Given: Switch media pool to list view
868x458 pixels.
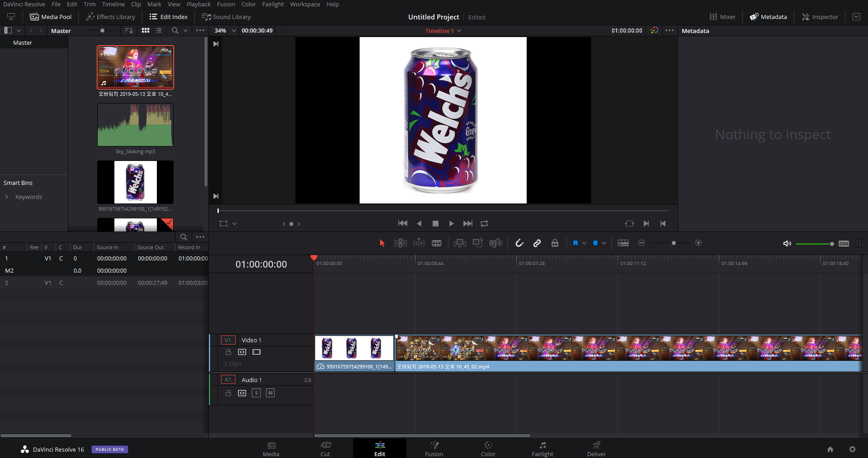Looking at the screenshot, I should (x=158, y=30).
